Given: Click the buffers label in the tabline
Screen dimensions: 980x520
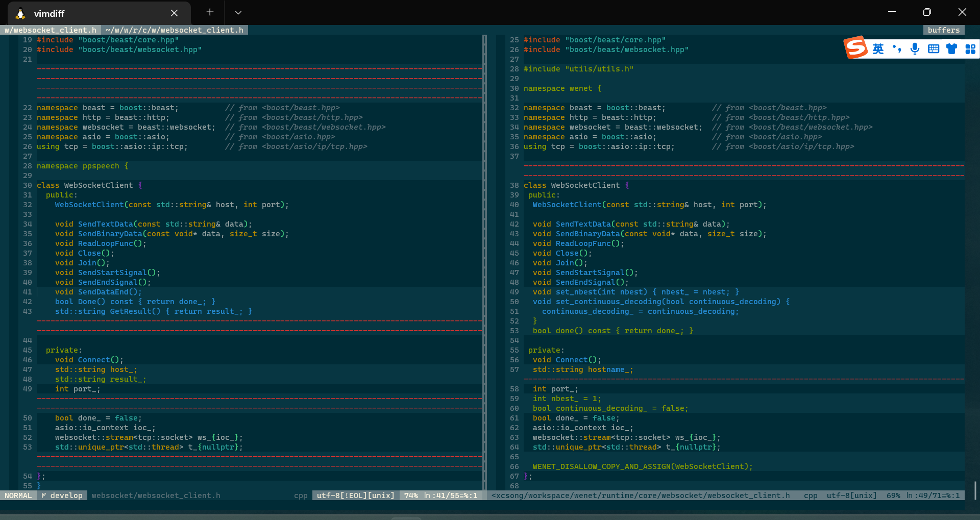Looking at the screenshot, I should [x=944, y=30].
